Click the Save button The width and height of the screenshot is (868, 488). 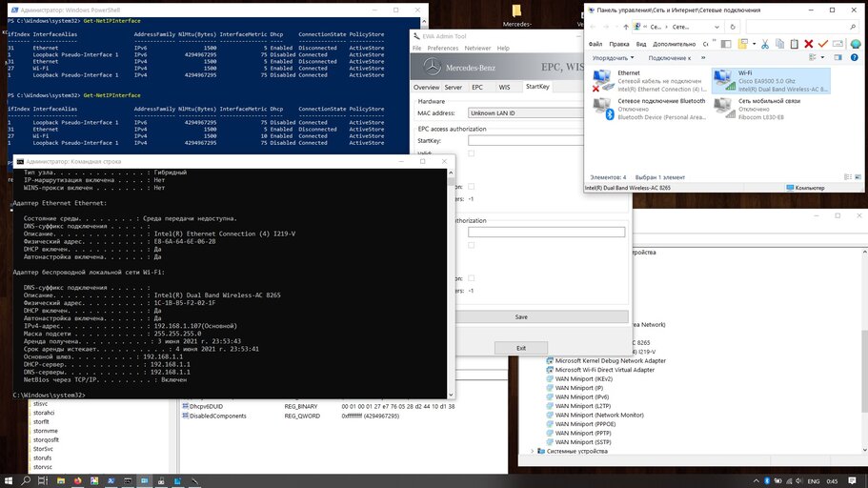pyautogui.click(x=520, y=316)
